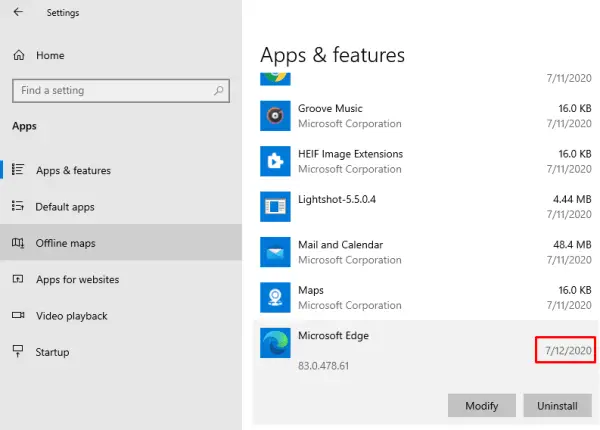Viewport: 600px width, 430px height.
Task: Click the Groove Music app icon
Action: coord(275,116)
